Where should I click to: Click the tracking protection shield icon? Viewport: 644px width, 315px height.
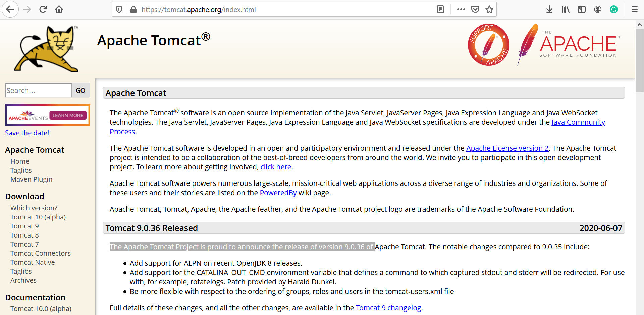point(119,9)
